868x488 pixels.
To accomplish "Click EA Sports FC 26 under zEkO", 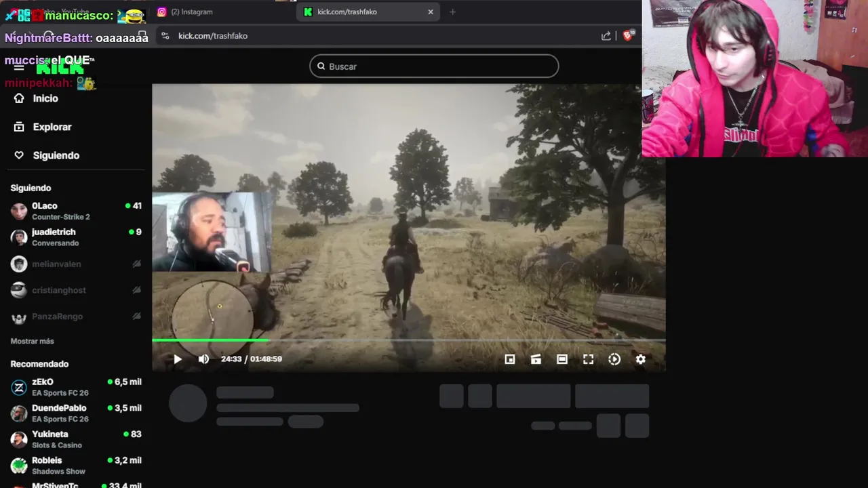I will pyautogui.click(x=60, y=393).
